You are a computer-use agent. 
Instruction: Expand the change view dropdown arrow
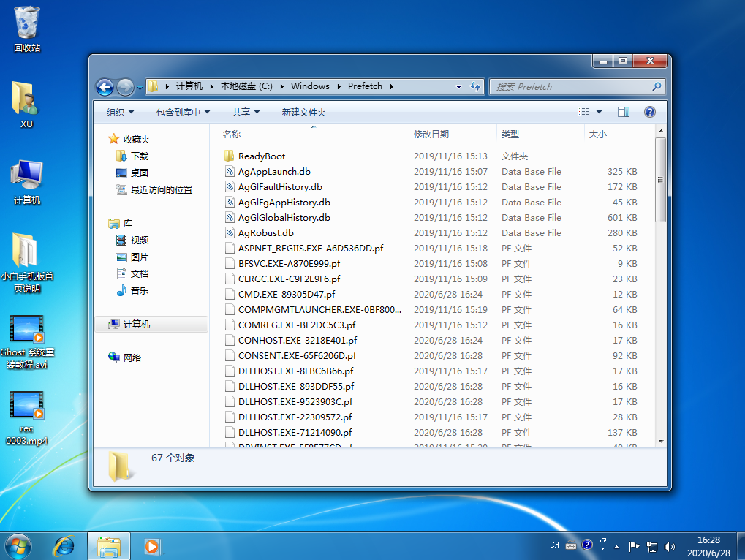pyautogui.click(x=600, y=112)
